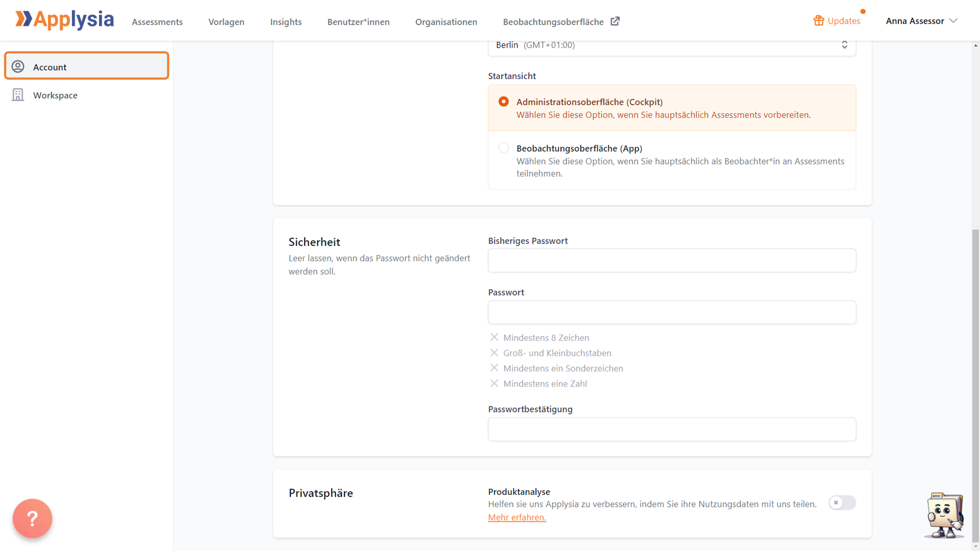
Task: Navigate to Benutzer*innen
Action: (358, 22)
